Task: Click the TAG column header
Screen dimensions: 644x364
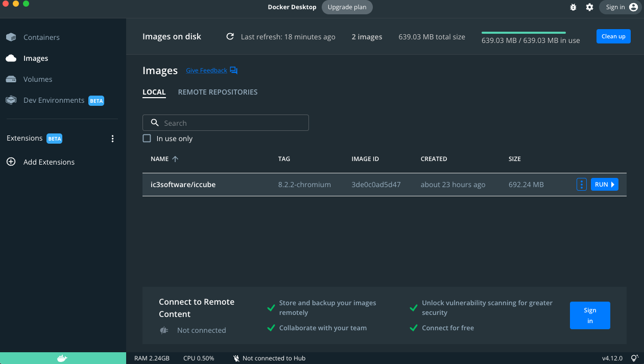Action: coord(284,159)
